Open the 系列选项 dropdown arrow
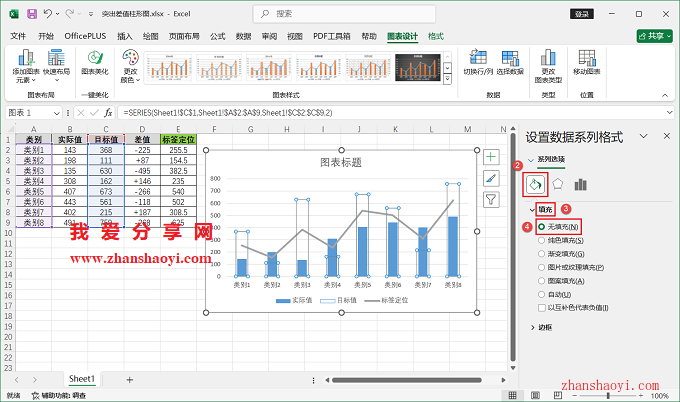The image size is (680, 402). tap(531, 160)
